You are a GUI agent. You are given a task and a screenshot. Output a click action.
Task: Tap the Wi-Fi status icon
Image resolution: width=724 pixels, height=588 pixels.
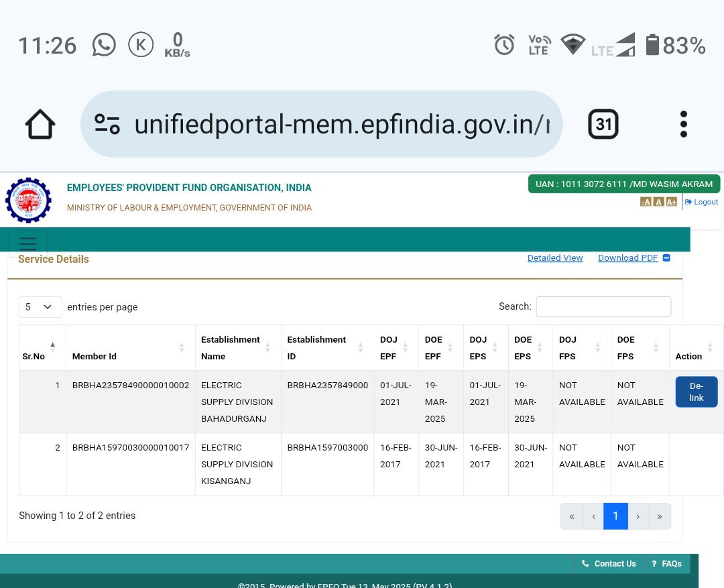tap(573, 44)
